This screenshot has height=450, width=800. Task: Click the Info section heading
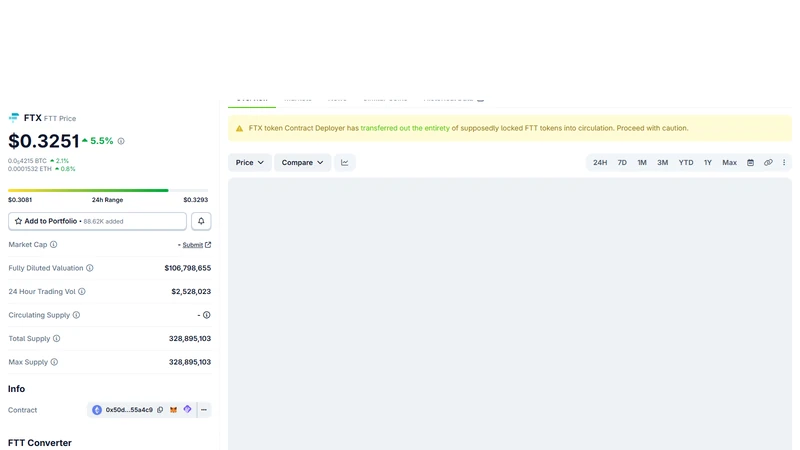16,389
